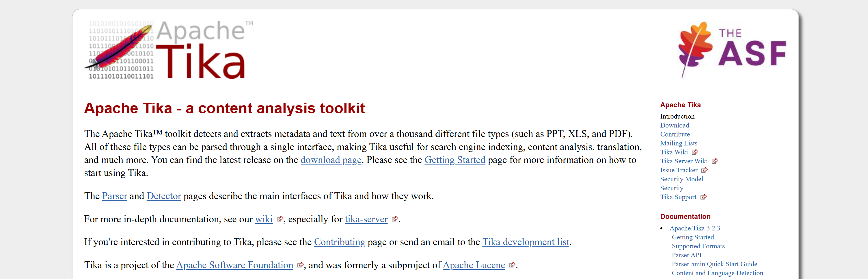Click external link icon beside Tika Support
Image resolution: width=868 pixels, height=279 pixels.
(703, 197)
